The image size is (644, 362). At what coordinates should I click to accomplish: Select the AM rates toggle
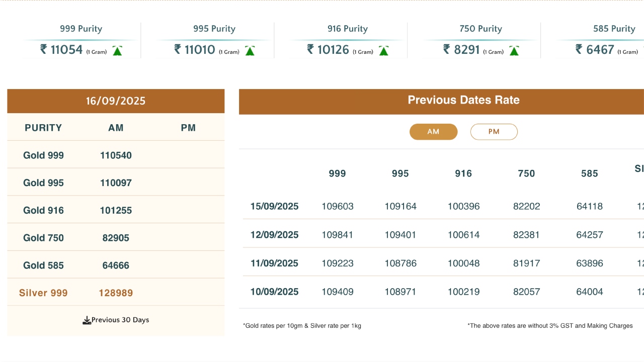[433, 132]
